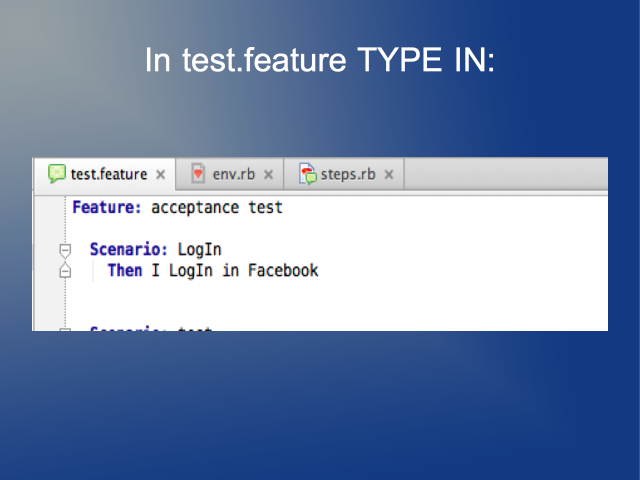
Task: Select the test.feature tab
Action: coord(105,174)
